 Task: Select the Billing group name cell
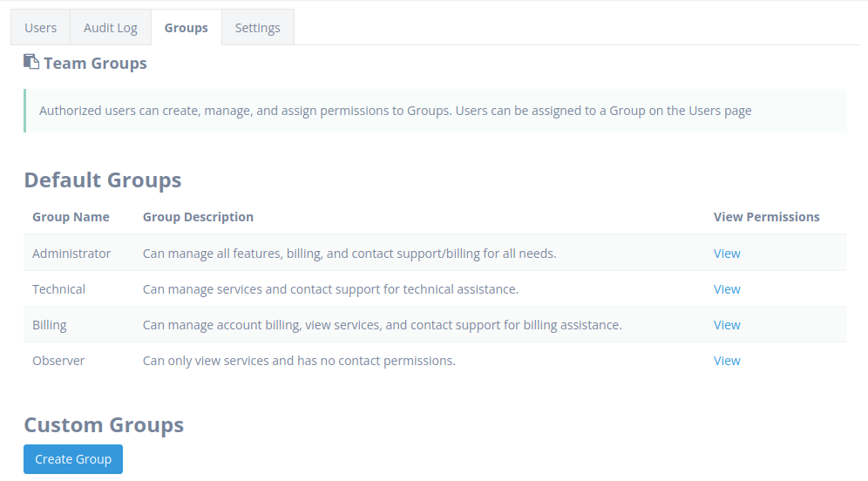tap(50, 325)
